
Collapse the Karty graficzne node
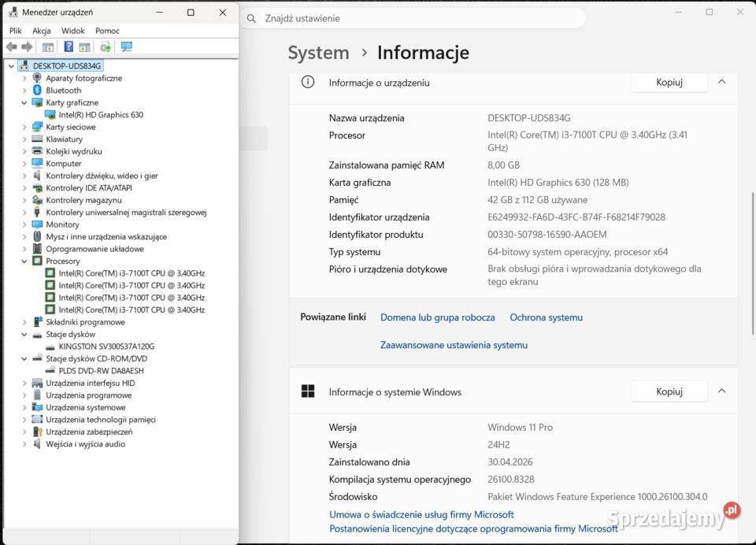[x=24, y=102]
